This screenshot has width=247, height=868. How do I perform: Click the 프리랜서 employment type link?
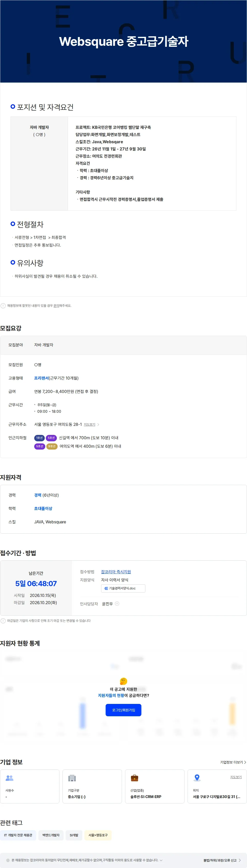pyautogui.click(x=41, y=378)
